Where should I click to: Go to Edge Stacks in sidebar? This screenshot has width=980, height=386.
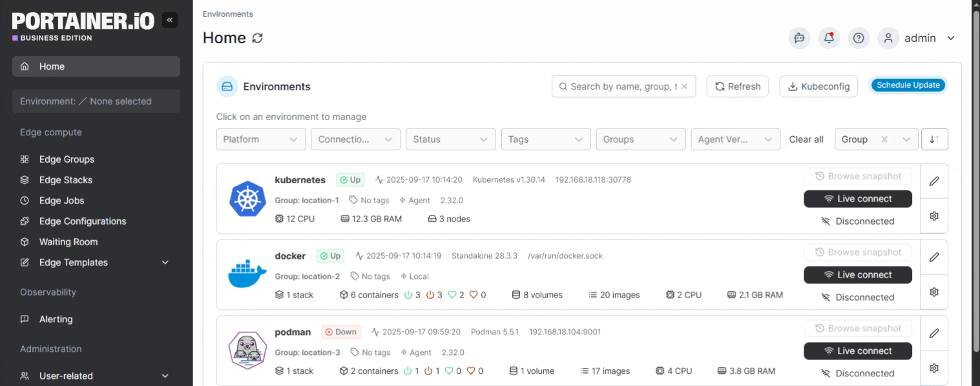point(65,180)
